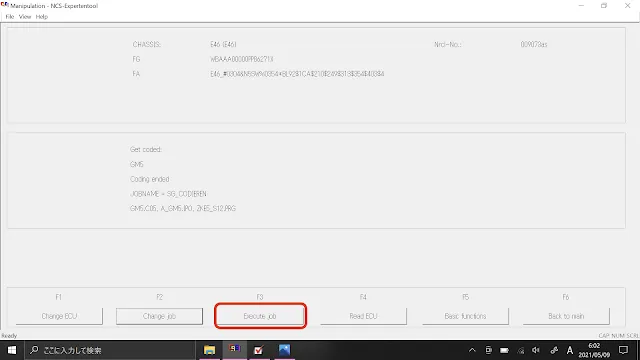Viewport: 640px width, 360px height.
Task: Open File Explorer from the taskbar
Action: 209,350
